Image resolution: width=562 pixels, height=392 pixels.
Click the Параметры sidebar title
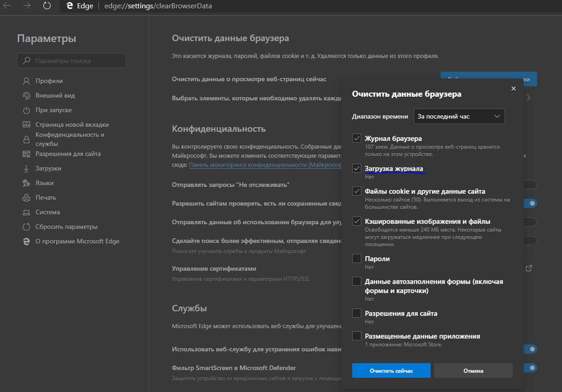(47, 38)
